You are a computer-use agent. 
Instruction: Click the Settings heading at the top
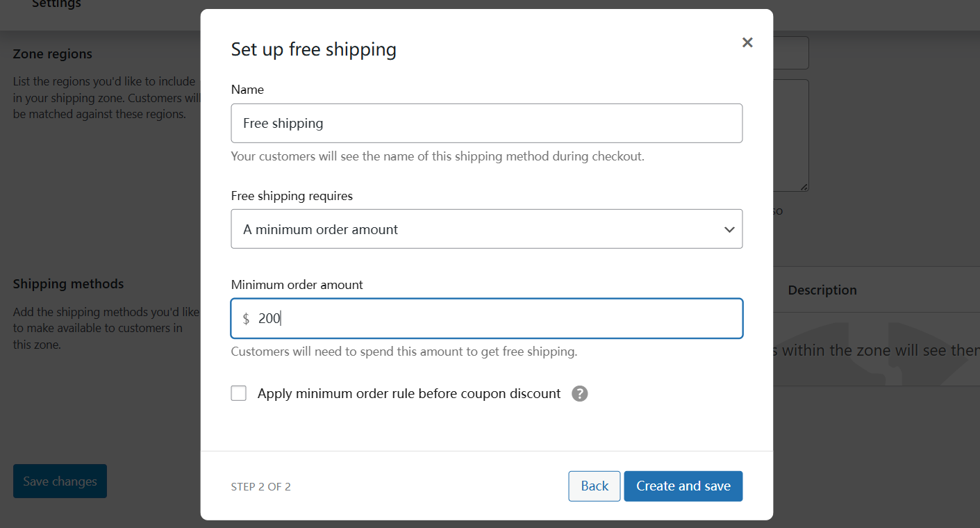click(x=56, y=4)
